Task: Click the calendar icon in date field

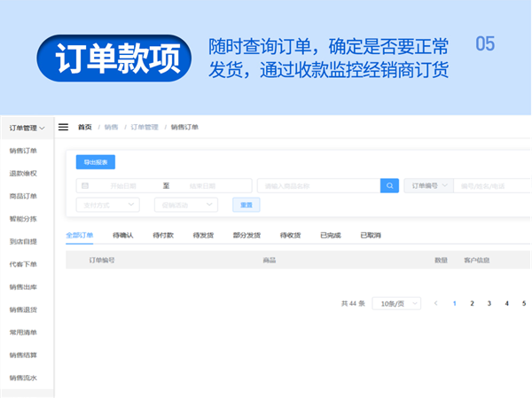Action: click(85, 185)
